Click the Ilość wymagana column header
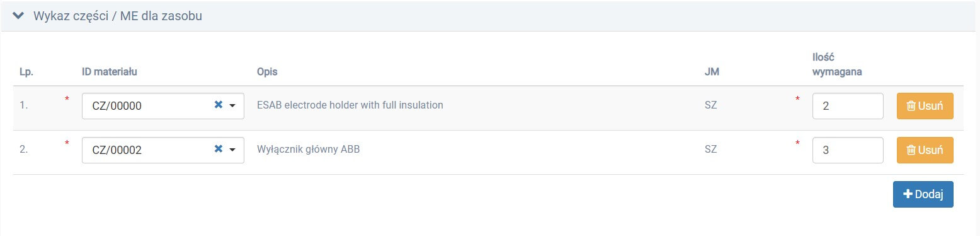Viewport: 980px width, 236px height. pyautogui.click(x=837, y=64)
